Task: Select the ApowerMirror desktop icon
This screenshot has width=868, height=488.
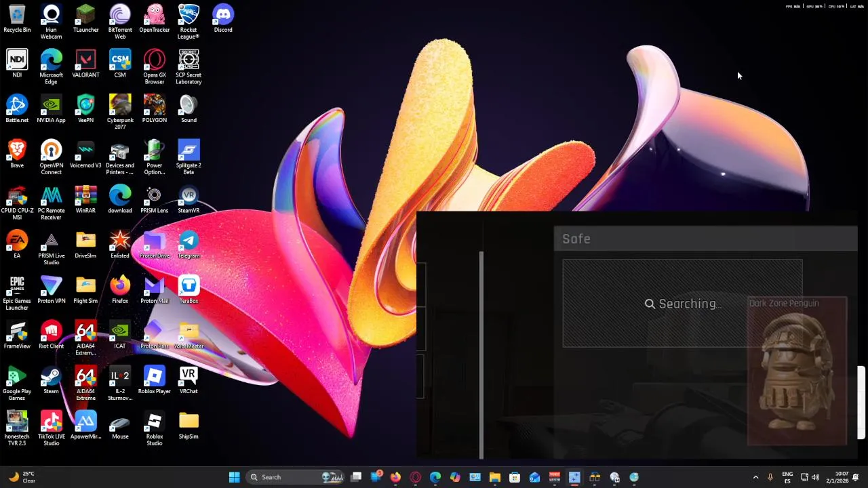Action: [x=85, y=426]
